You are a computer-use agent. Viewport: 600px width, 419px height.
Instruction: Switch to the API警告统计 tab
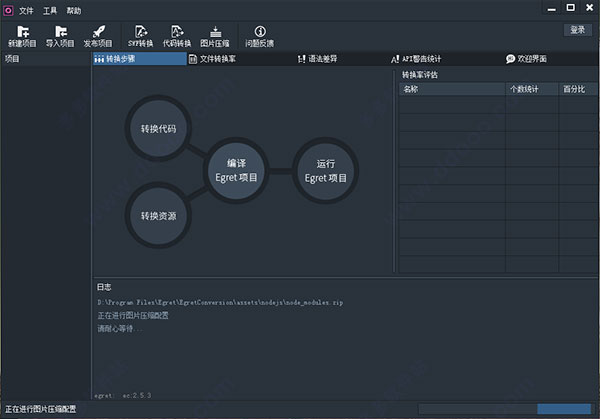coord(416,59)
